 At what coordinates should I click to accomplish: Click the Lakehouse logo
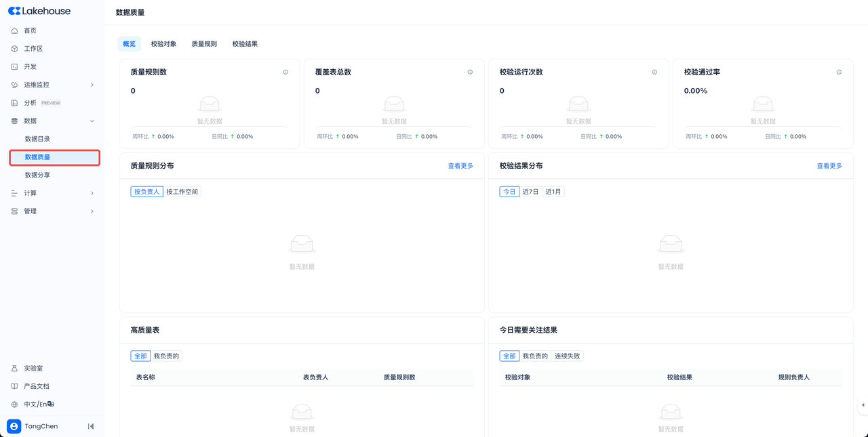coord(39,11)
